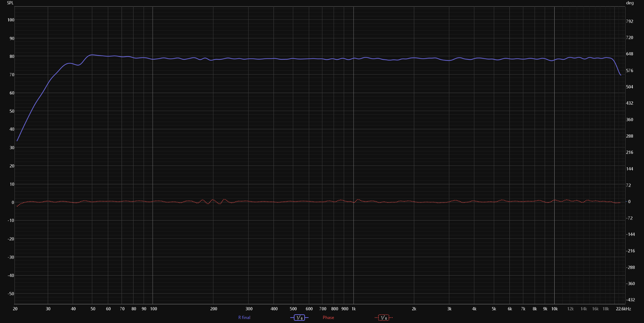
Task: Click the "-50" SPL axis label
Action: pos(11,294)
